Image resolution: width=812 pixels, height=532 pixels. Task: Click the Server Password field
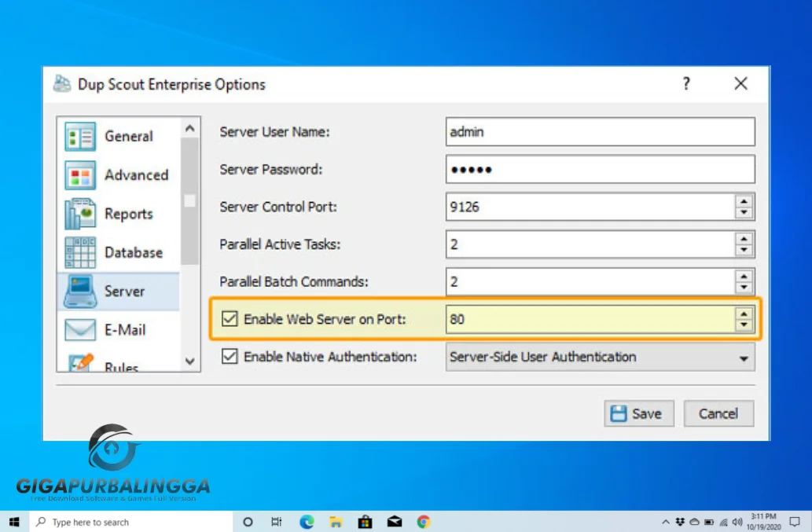[x=601, y=169]
